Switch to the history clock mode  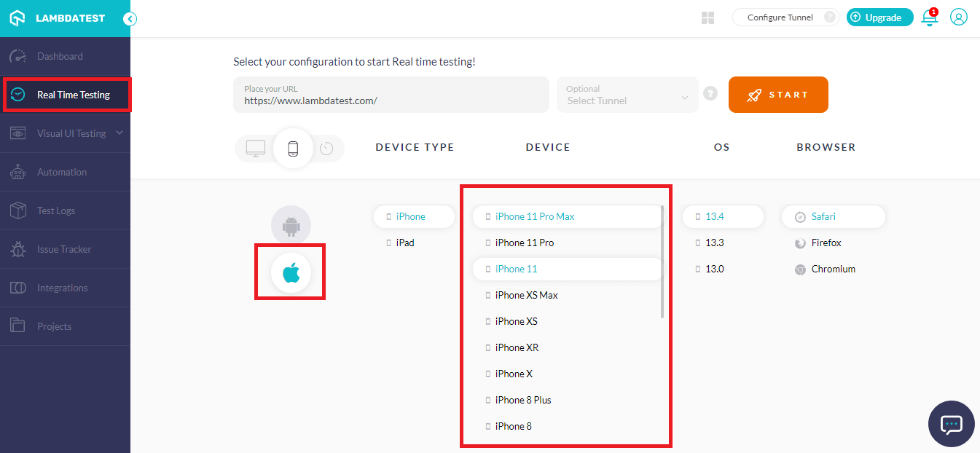(x=326, y=149)
